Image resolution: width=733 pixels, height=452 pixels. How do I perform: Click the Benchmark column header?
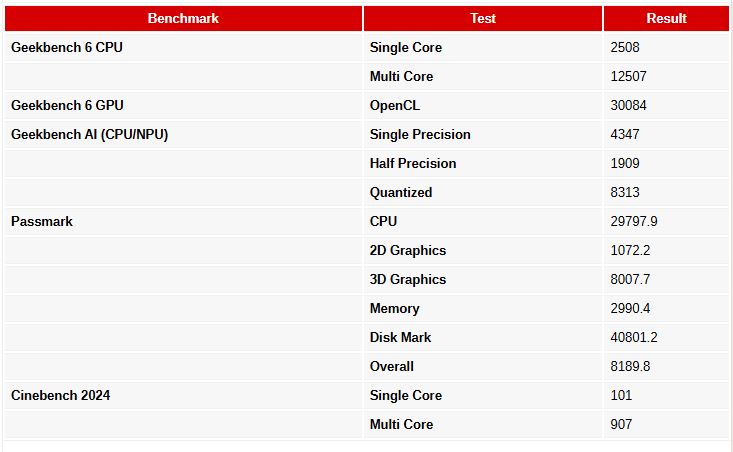(183, 18)
